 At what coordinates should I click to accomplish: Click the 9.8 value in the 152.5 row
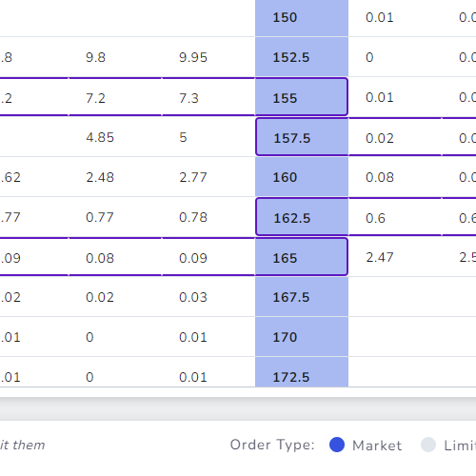tap(95, 57)
